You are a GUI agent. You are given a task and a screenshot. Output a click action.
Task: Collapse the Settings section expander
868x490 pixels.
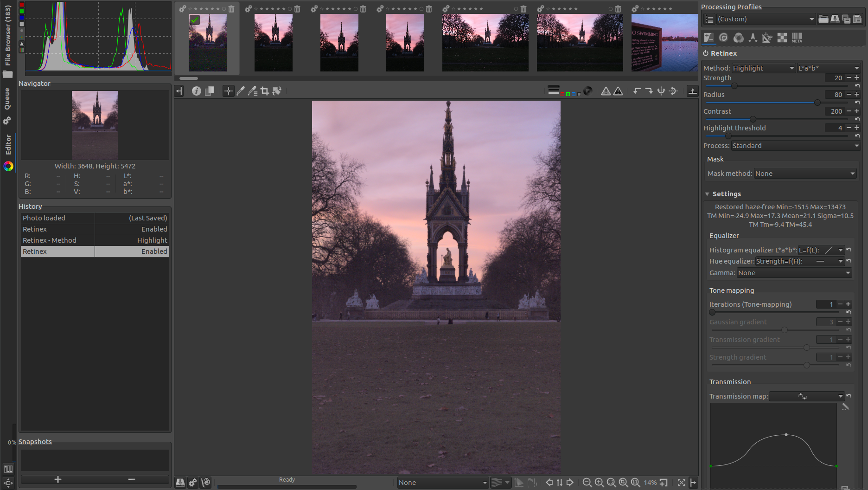(x=707, y=194)
